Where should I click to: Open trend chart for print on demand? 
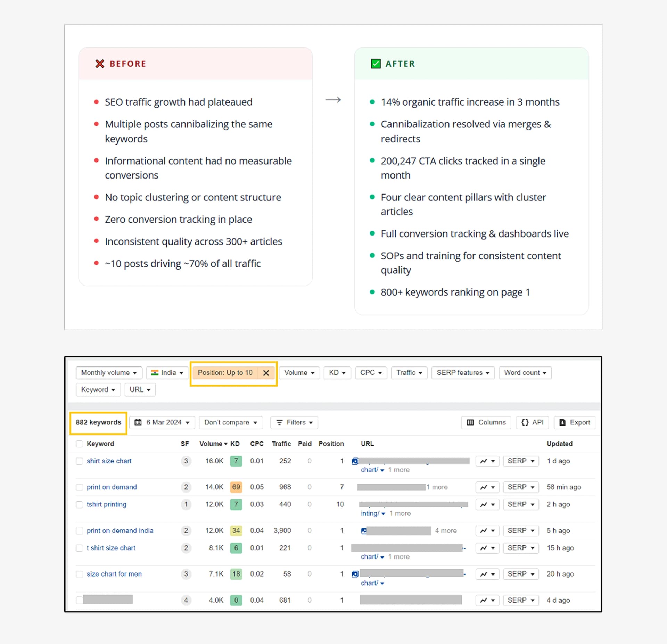[x=487, y=487]
